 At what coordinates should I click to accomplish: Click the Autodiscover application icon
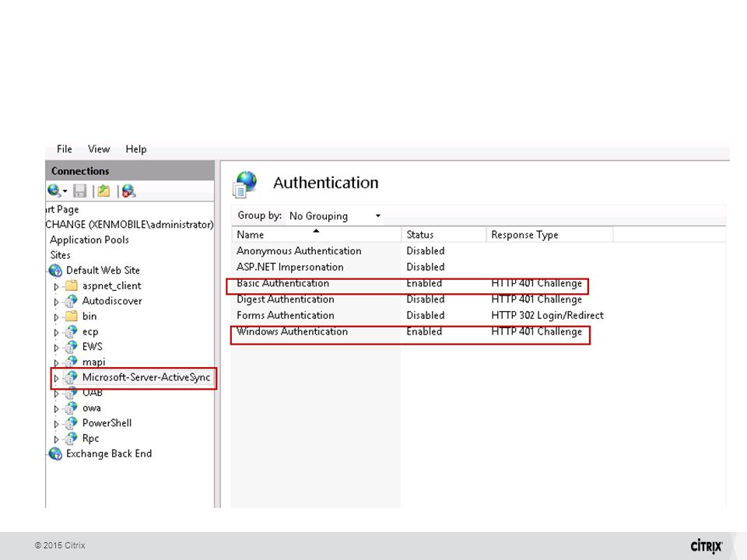(71, 301)
